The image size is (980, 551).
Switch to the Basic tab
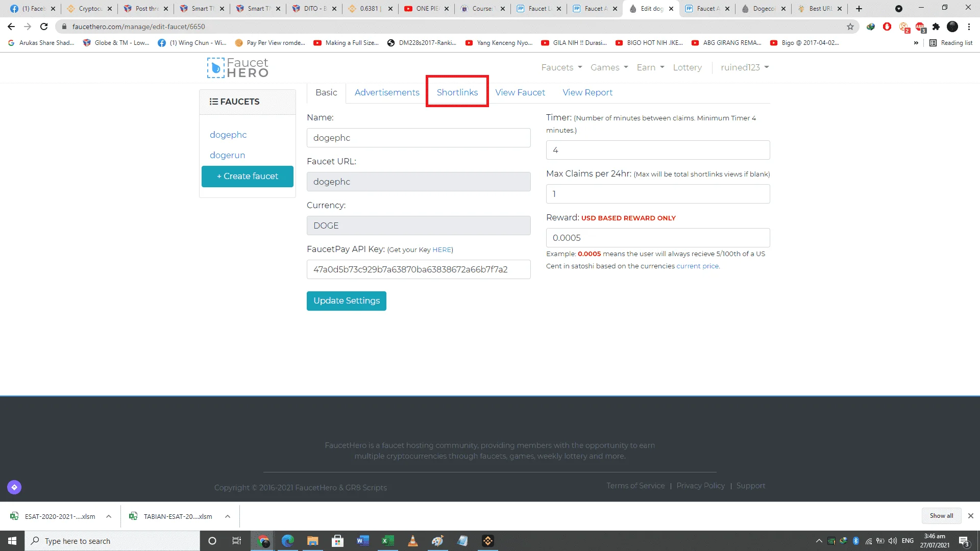[x=326, y=92]
